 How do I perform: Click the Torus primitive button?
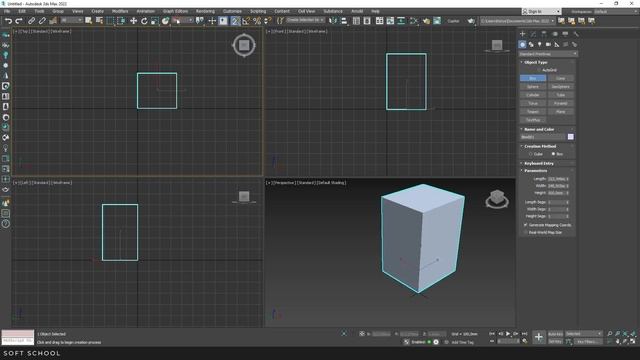(x=533, y=103)
